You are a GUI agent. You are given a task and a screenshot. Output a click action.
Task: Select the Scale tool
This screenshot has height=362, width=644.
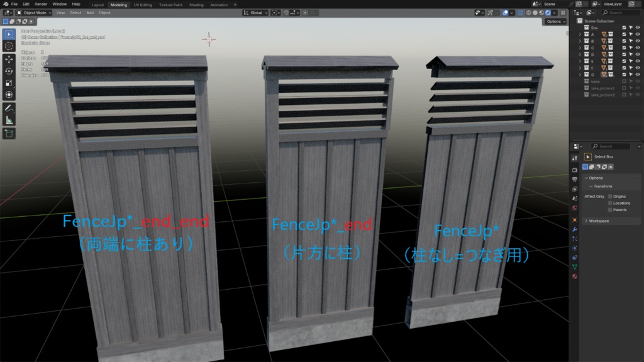click(x=9, y=83)
